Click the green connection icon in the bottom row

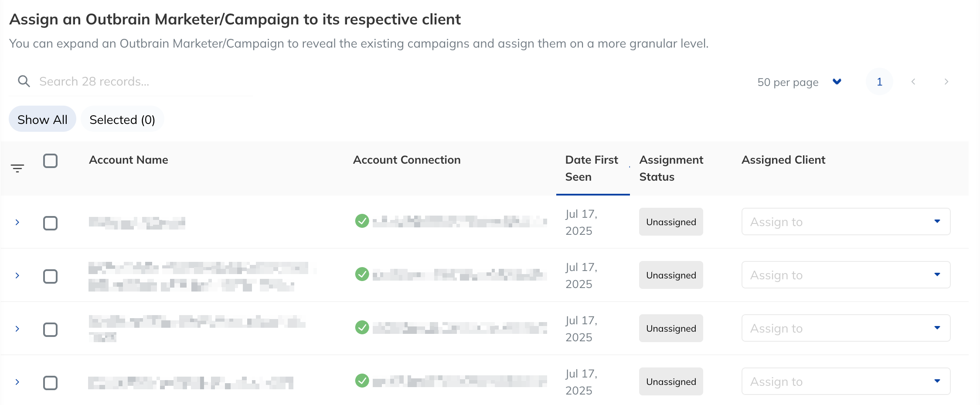[362, 381]
